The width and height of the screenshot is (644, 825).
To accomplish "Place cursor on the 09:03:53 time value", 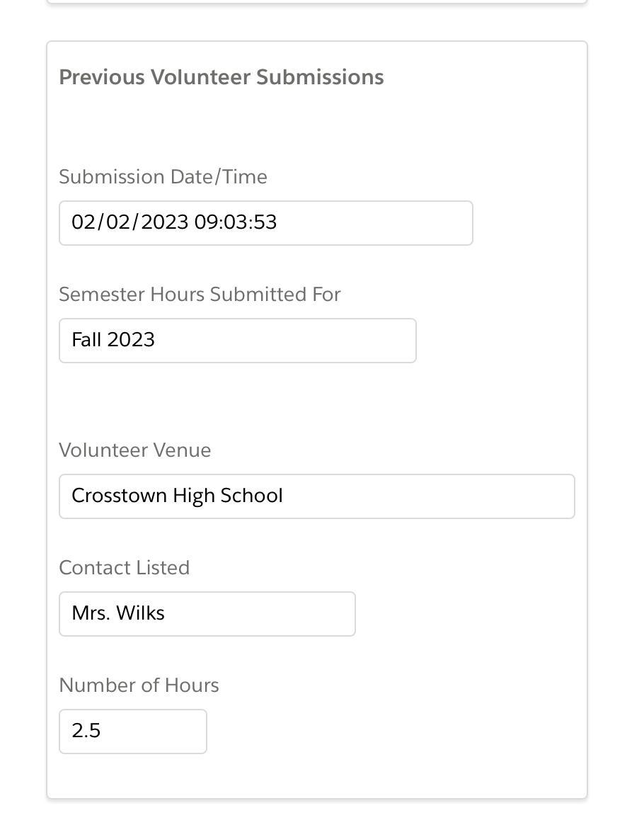I will 235,222.
